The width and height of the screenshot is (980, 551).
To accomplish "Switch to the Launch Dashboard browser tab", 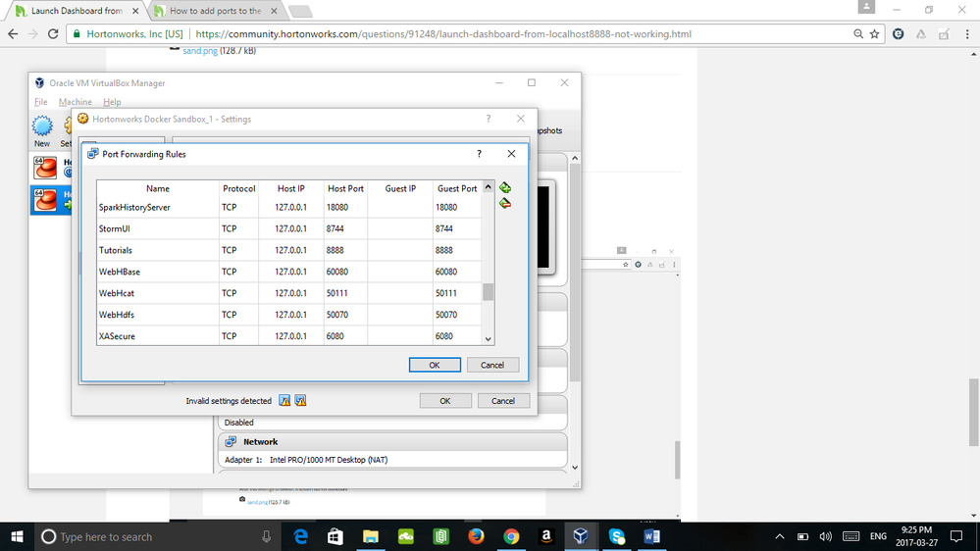I will pyautogui.click(x=77, y=11).
